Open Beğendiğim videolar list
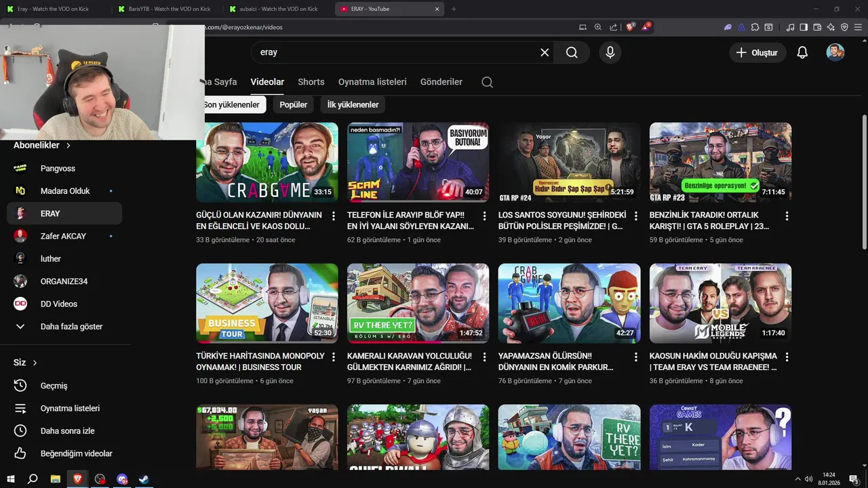 (x=64, y=453)
